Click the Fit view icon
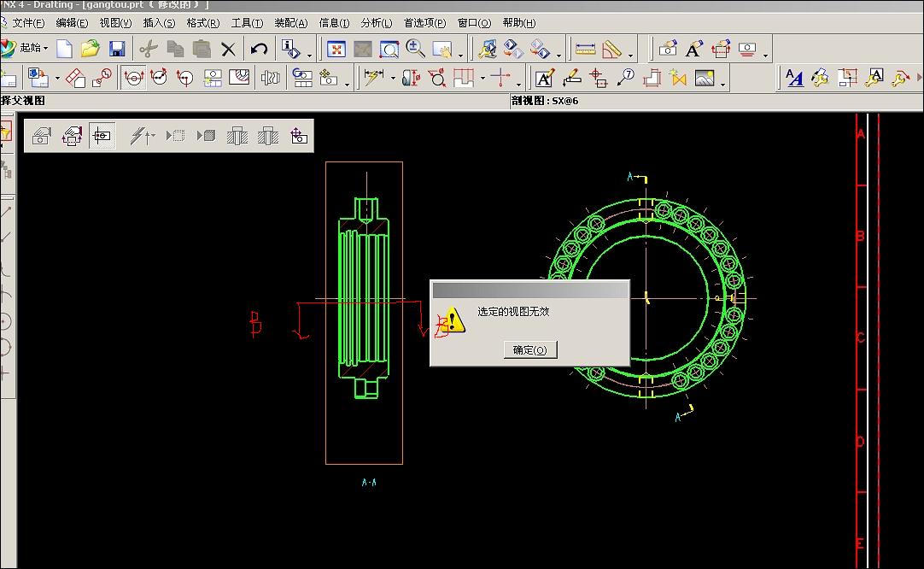 (x=336, y=50)
